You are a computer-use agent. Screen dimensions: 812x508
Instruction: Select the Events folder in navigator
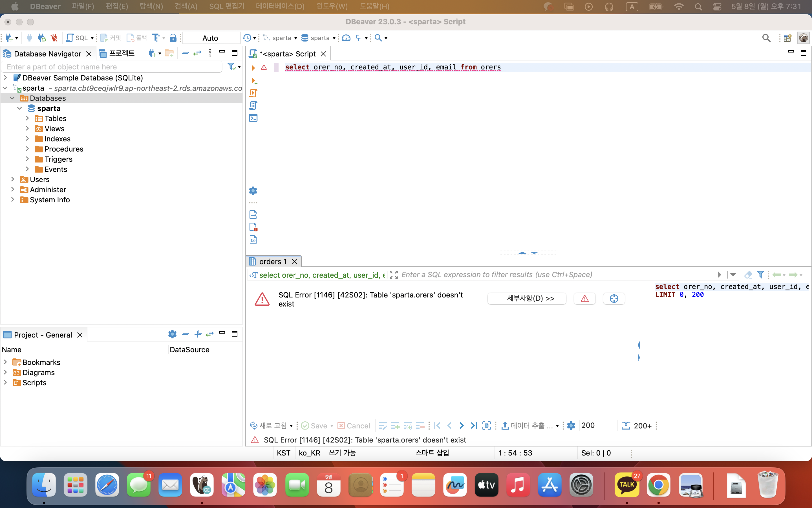tap(56, 169)
